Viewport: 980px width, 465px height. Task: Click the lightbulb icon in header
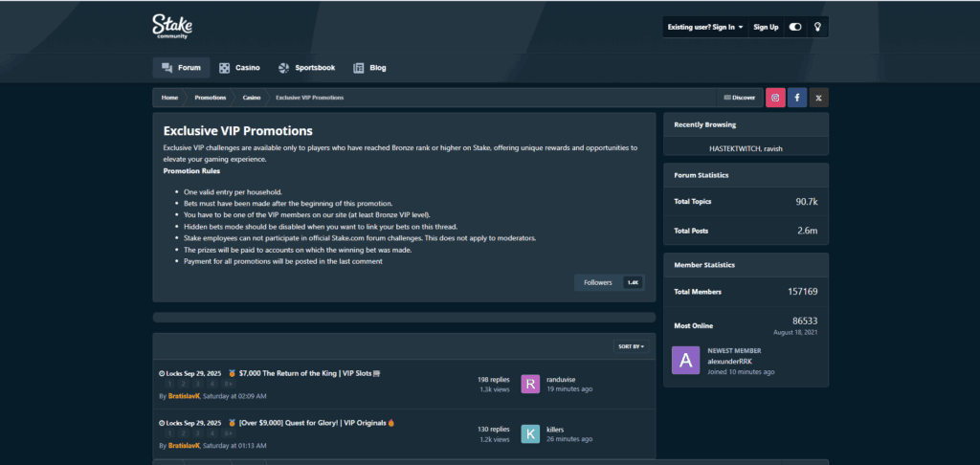[x=817, y=28]
